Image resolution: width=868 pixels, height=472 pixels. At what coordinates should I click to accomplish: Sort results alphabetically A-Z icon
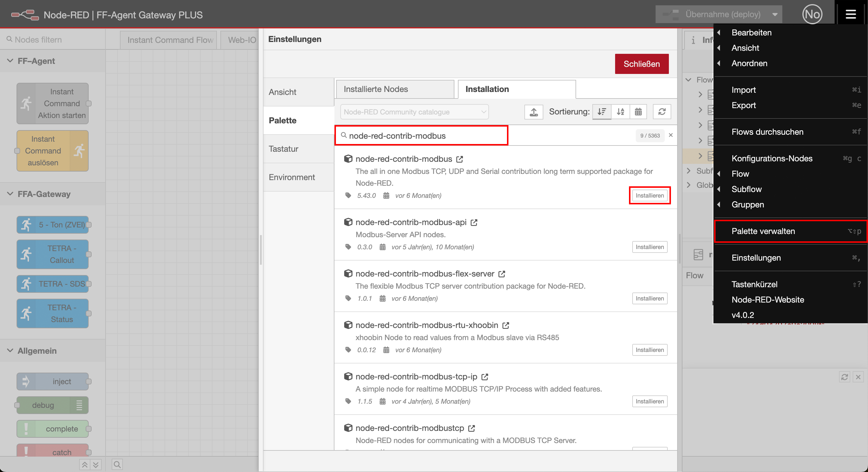point(620,112)
